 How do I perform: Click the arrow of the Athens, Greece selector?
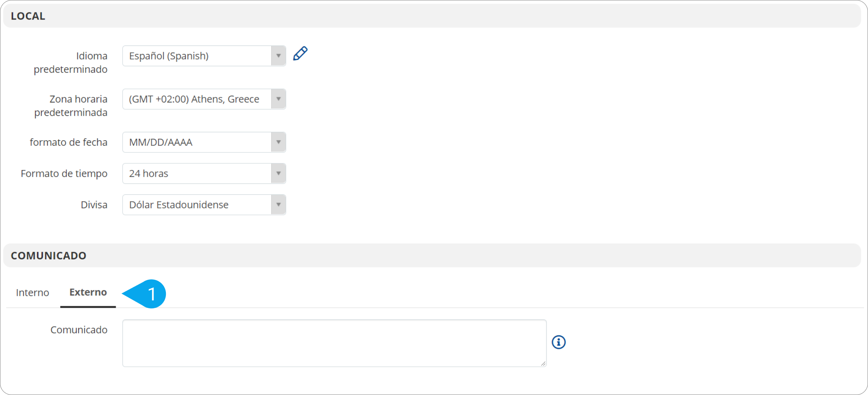(278, 99)
